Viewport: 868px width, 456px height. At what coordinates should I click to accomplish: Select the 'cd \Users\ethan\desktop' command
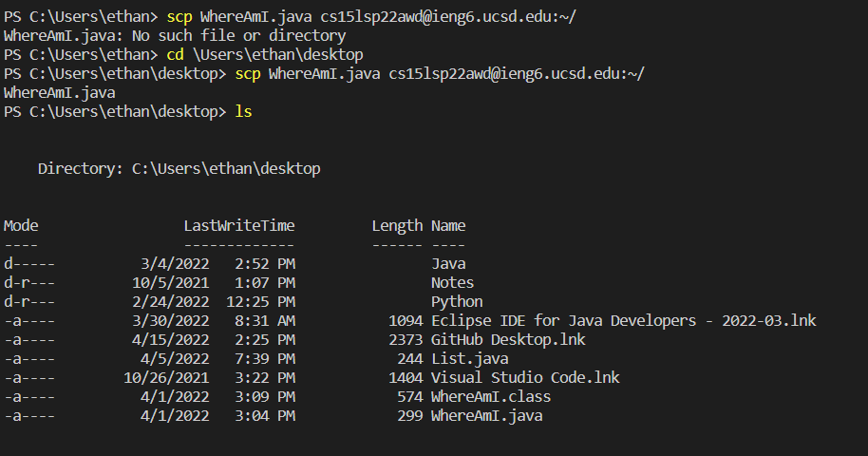click(x=265, y=54)
